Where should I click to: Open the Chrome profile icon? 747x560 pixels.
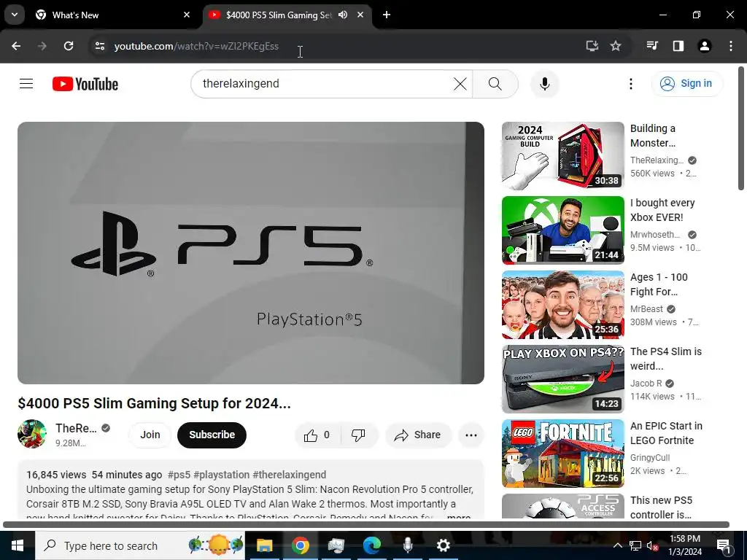(x=704, y=46)
